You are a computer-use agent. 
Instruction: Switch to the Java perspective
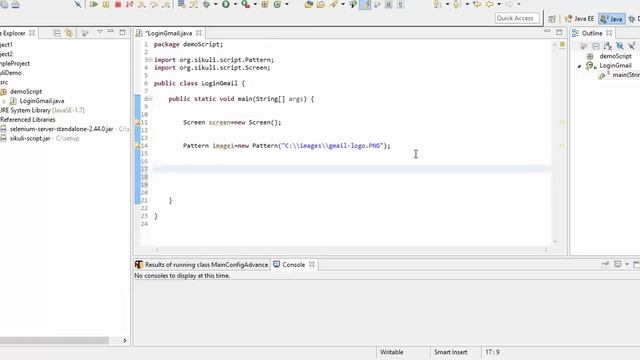tap(611, 19)
